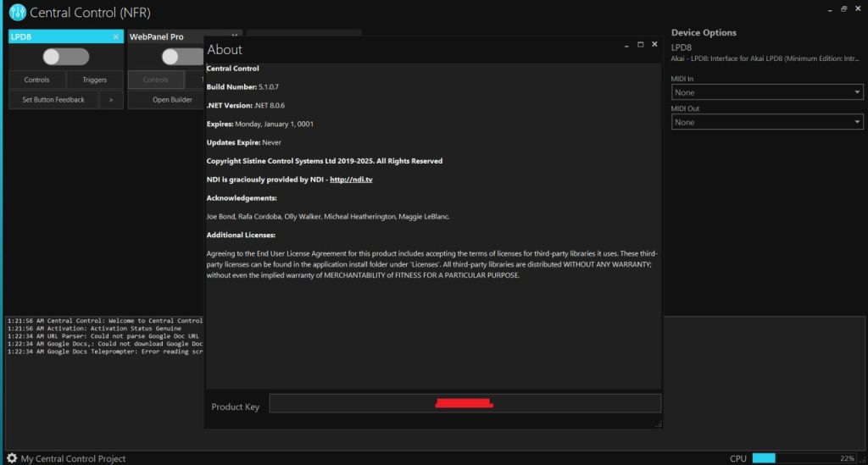Click the Product Key field
868x465 pixels.
465,403
